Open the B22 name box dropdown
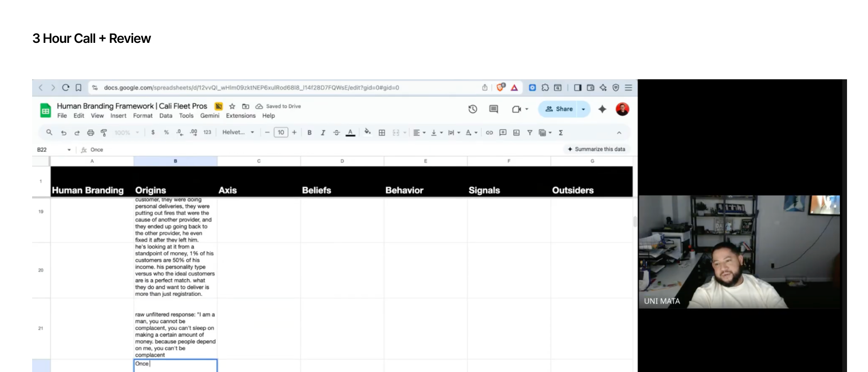 pos(69,150)
